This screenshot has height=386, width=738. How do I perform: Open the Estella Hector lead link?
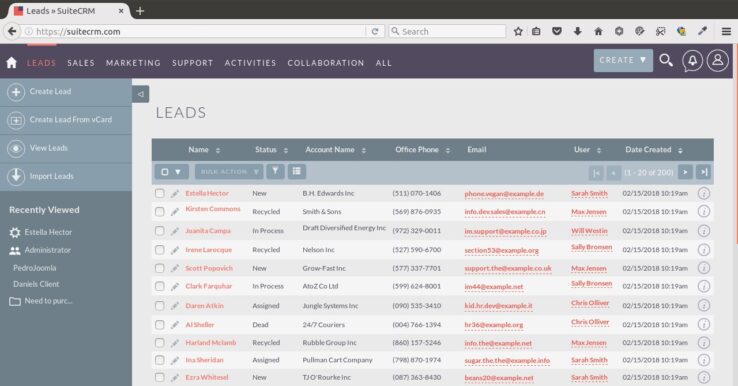[x=207, y=193]
